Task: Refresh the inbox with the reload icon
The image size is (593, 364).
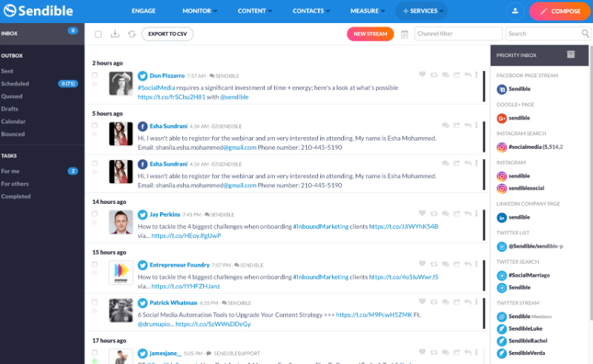Action: [132, 34]
